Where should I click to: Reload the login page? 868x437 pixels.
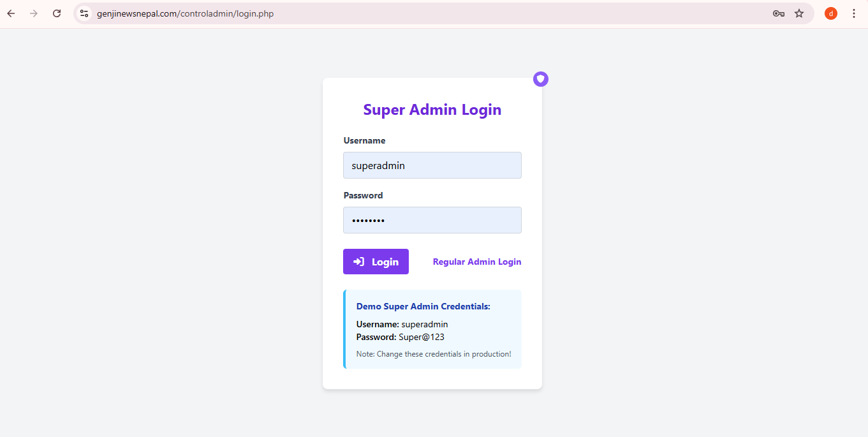[x=57, y=13]
